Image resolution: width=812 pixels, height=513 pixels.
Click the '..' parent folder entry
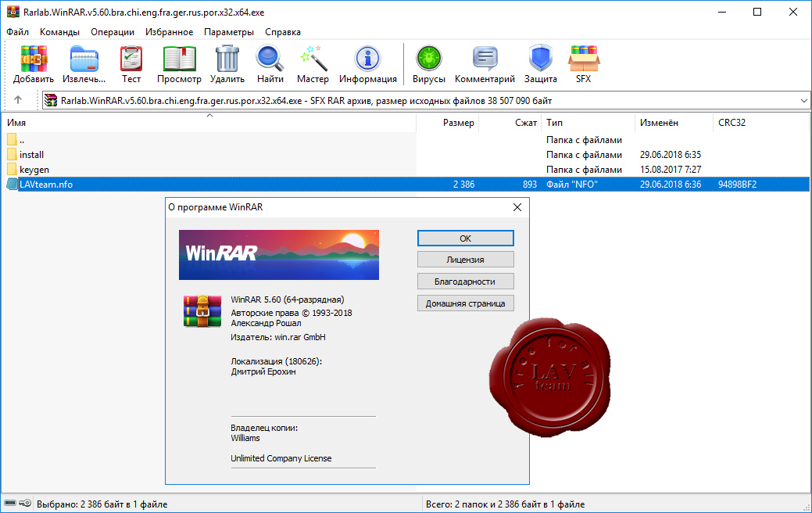[x=22, y=140]
